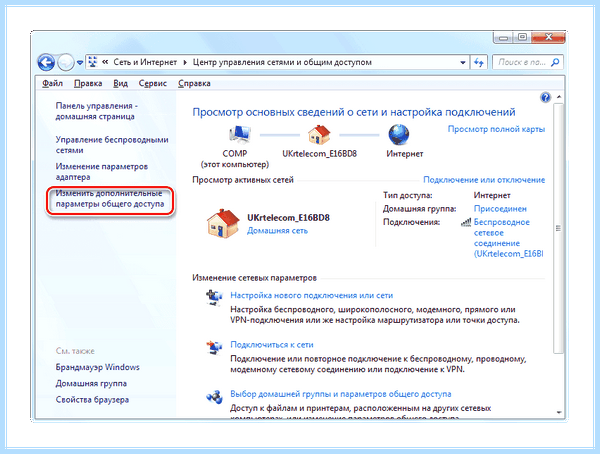The height and width of the screenshot is (454, 600).
Task: Open the 'Вид' menu
Action: 121,83
